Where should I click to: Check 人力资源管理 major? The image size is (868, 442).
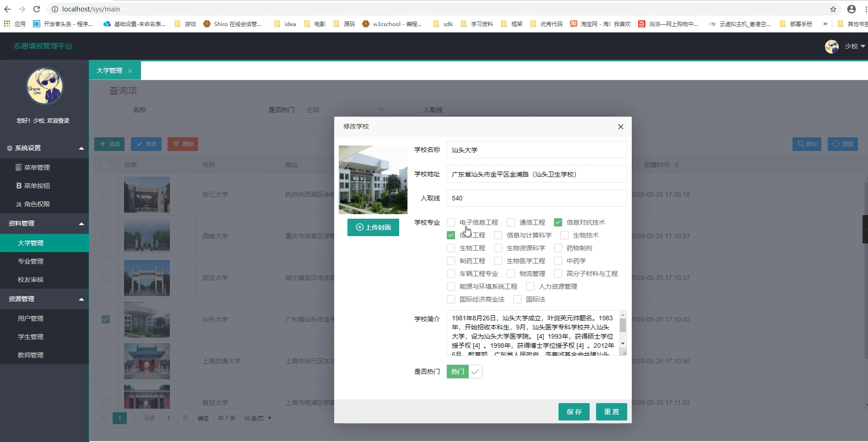tap(530, 286)
